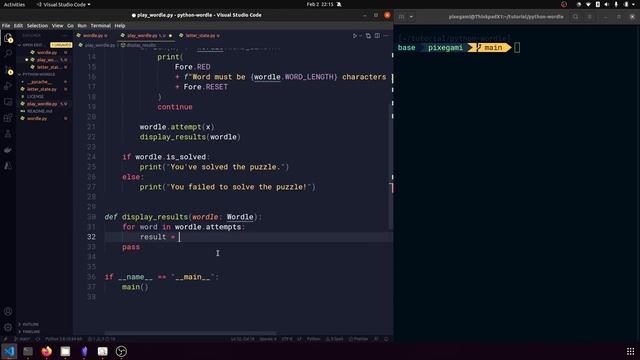
Task: Open the Accounts menu in activity bar
Action: coord(8,311)
